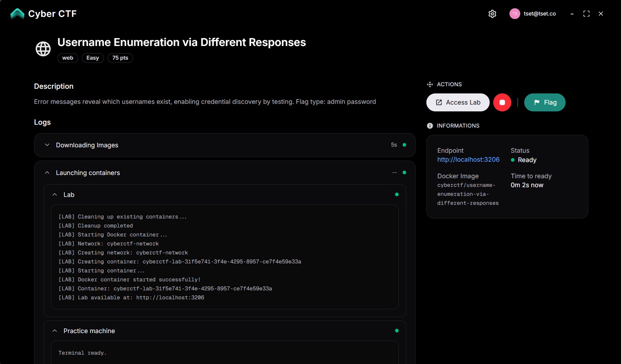Click the ACTIONS section icon
The width and height of the screenshot is (621, 364).
(430, 84)
